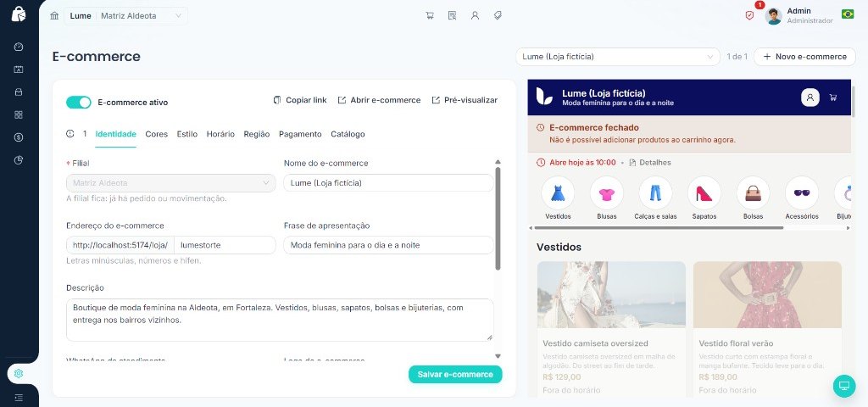Open the dashboard gauge icon in sidebar
The height and width of the screenshot is (407, 868).
pyautogui.click(x=19, y=47)
